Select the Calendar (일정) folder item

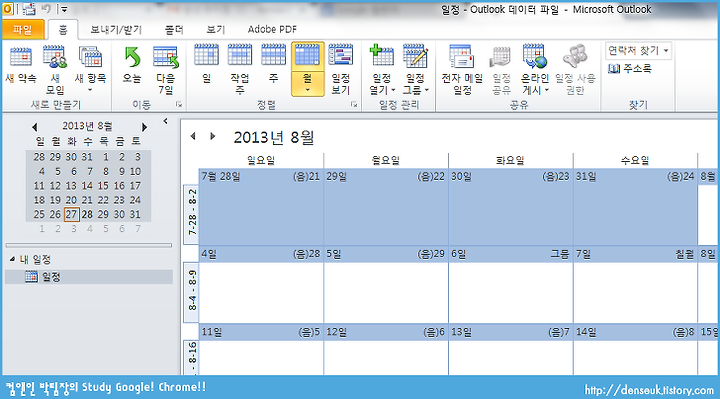(x=89, y=277)
